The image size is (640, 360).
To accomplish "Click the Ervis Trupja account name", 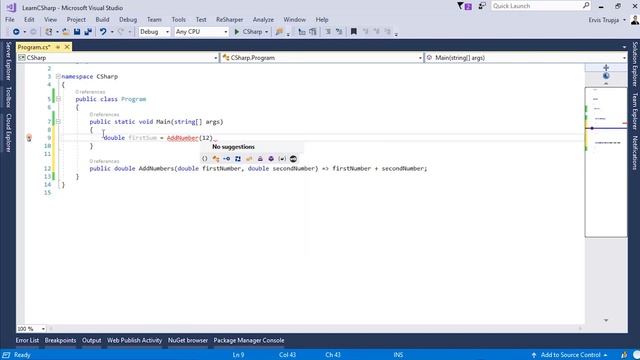I will [x=604, y=20].
